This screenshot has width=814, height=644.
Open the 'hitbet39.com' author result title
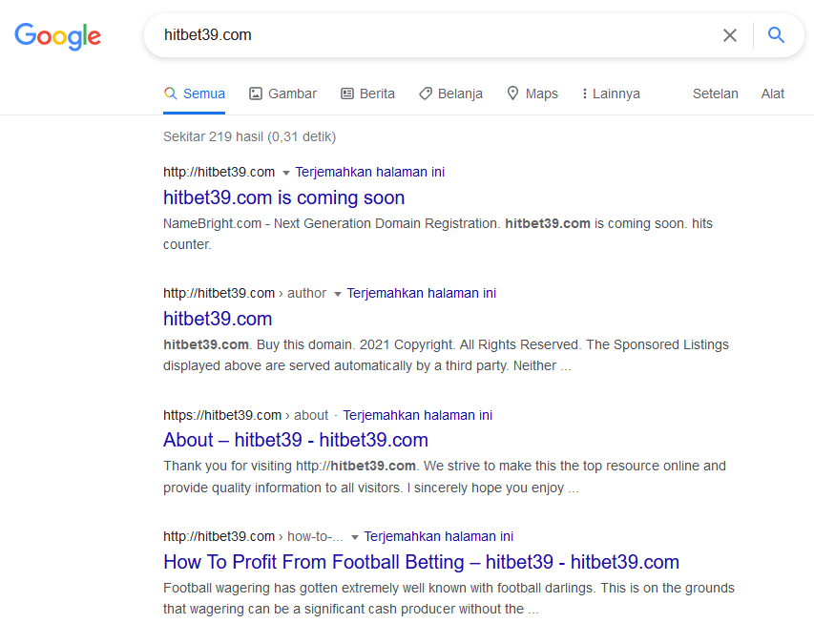218,320
